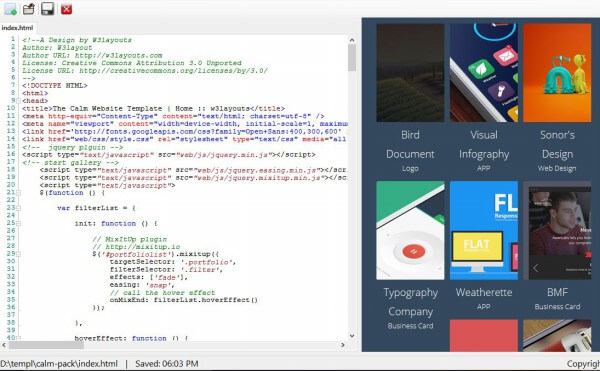Click the file path in status bar

pos(59,363)
